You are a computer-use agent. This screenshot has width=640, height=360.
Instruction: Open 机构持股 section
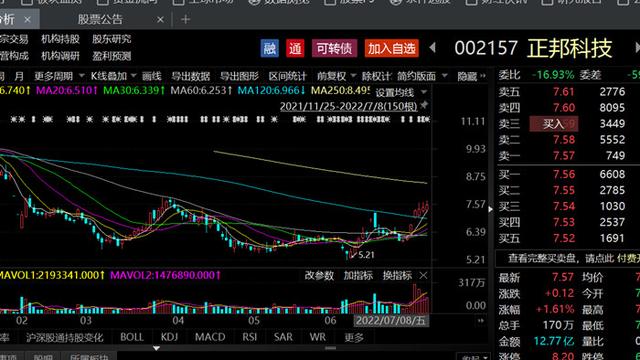click(60, 39)
